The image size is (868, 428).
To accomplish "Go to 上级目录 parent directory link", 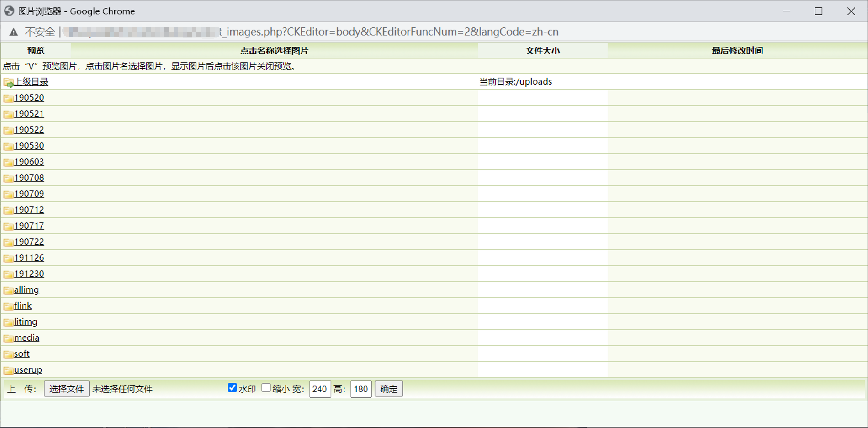I will pyautogui.click(x=31, y=82).
